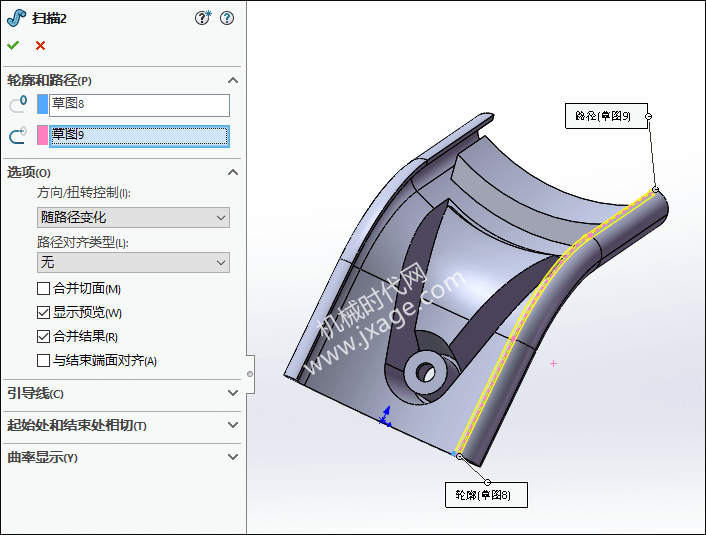Click the pink path color swatch
706x535 pixels.
(42, 136)
